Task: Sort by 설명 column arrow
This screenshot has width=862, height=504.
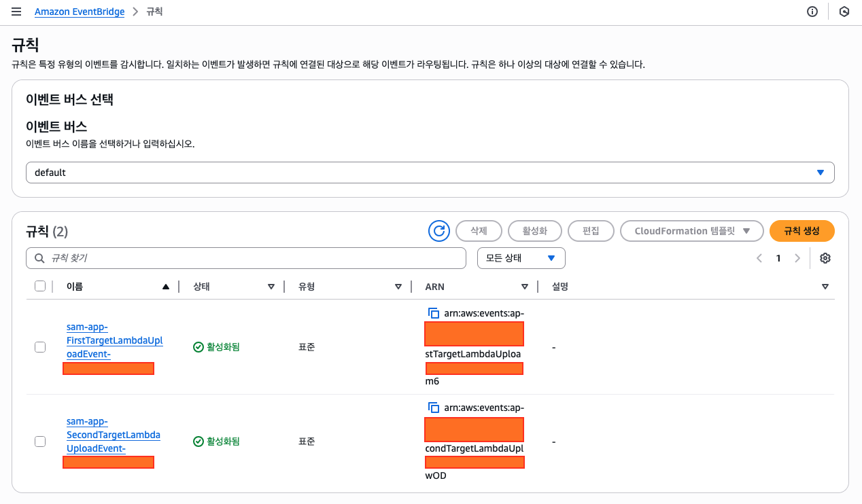Action: [x=825, y=287]
